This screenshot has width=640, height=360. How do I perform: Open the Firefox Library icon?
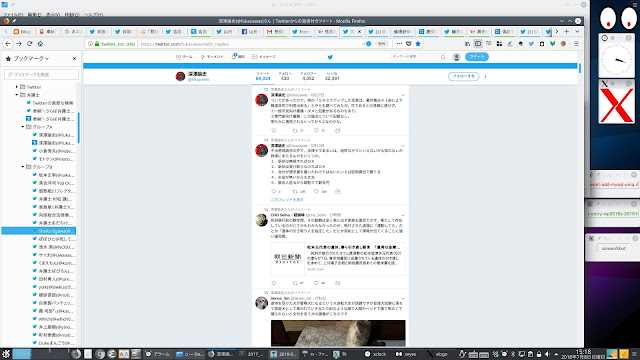(467, 44)
